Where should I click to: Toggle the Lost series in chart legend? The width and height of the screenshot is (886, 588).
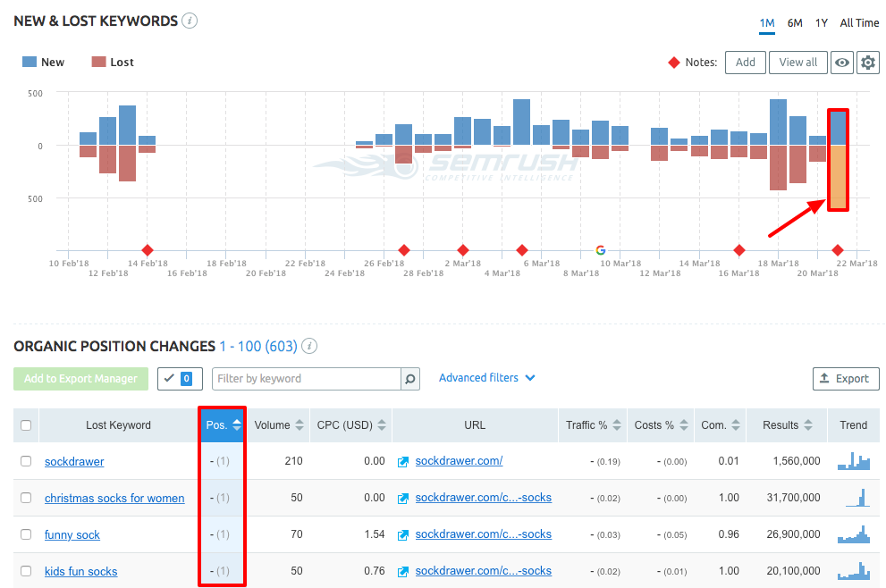[113, 63]
